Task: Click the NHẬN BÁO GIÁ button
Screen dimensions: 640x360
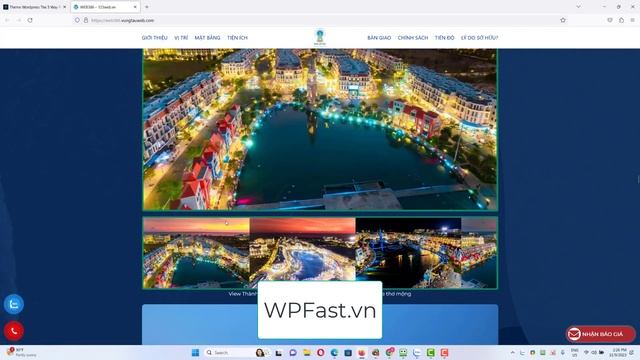Action: coord(600,334)
